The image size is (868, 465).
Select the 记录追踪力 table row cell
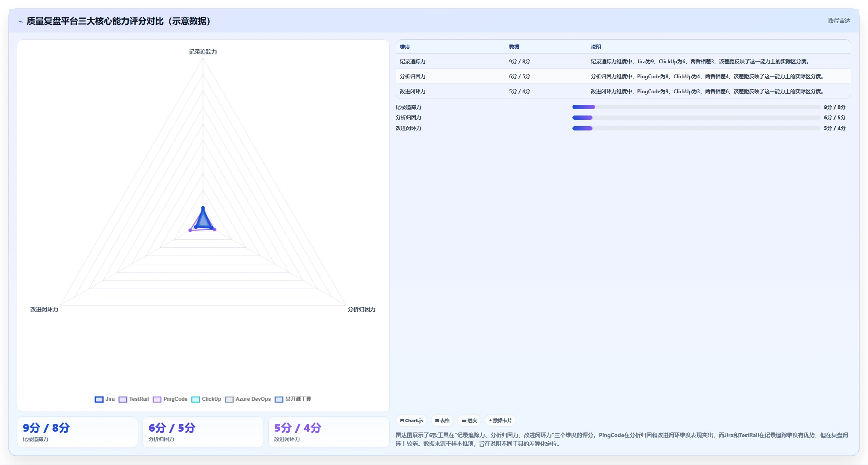[413, 62]
